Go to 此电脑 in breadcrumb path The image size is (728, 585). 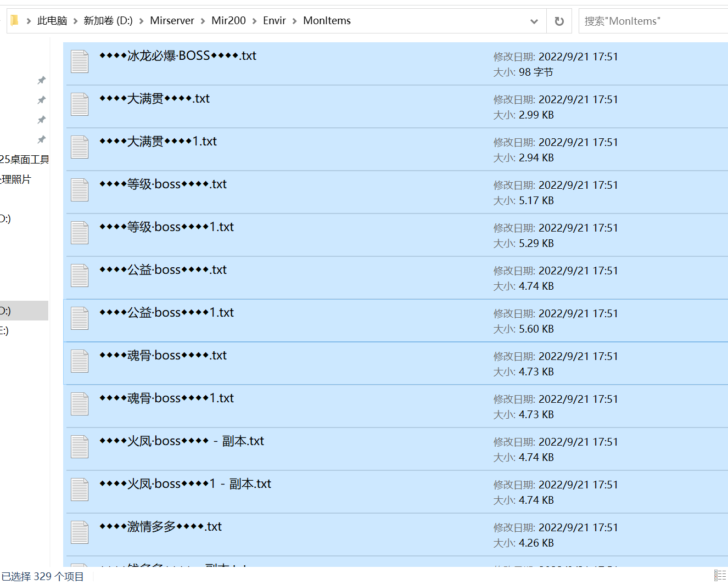click(52, 21)
